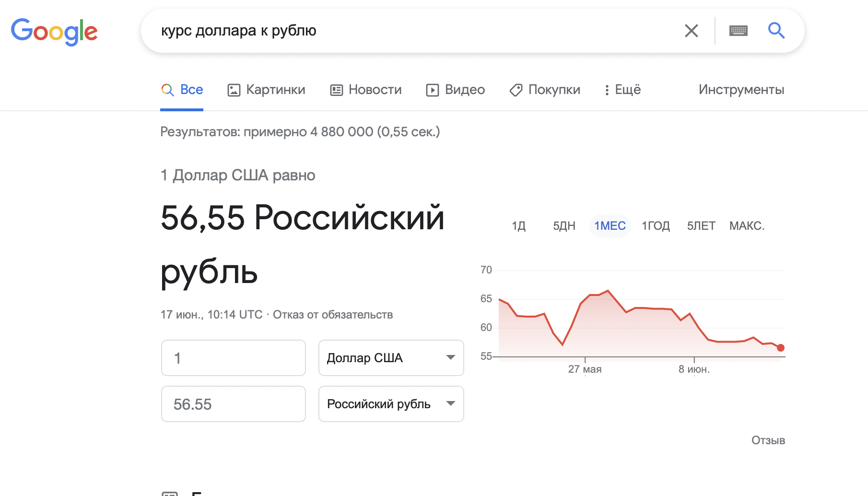The height and width of the screenshot is (496, 868).
Task: Click the 8 июн. chart axis label
Action: tap(694, 369)
